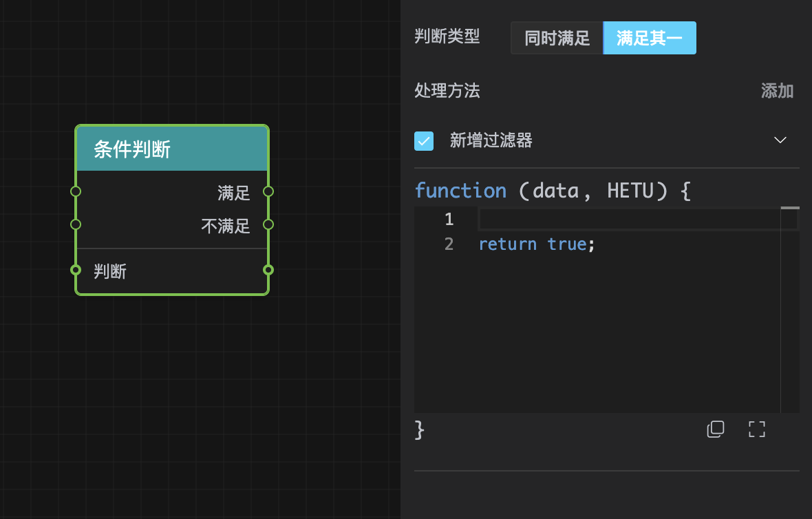Click the 判断类型 label
812x519 pixels.
click(447, 36)
